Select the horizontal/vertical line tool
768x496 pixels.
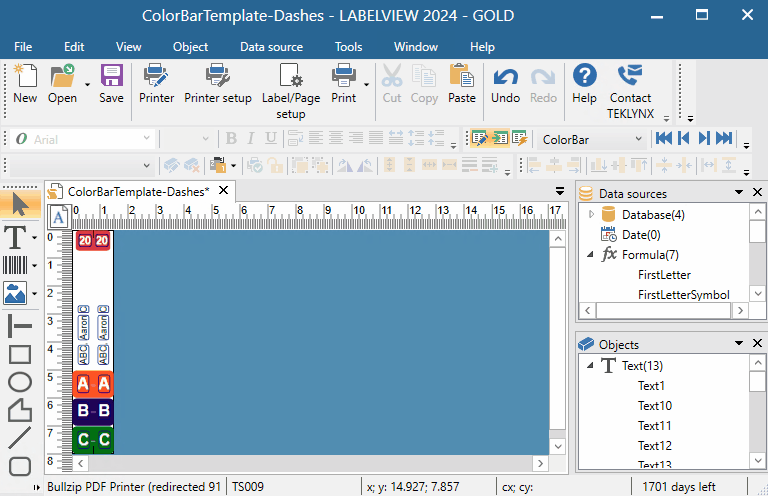(x=20, y=326)
